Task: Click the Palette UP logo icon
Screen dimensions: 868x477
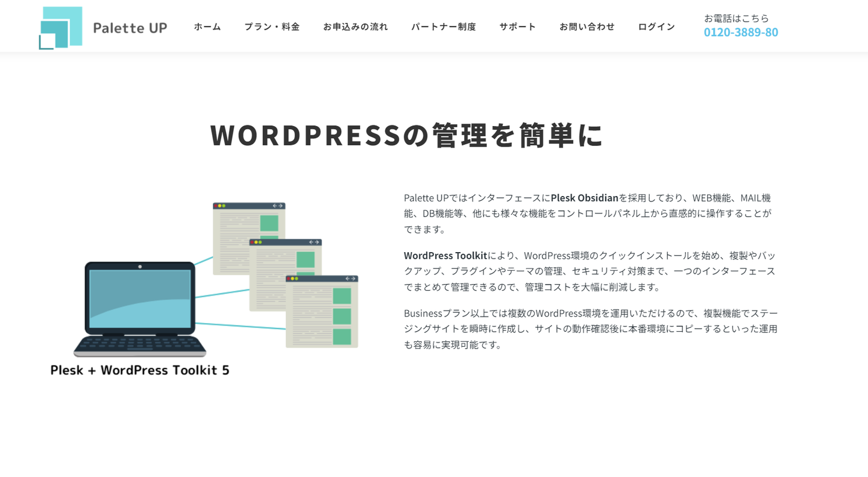Action: (60, 28)
